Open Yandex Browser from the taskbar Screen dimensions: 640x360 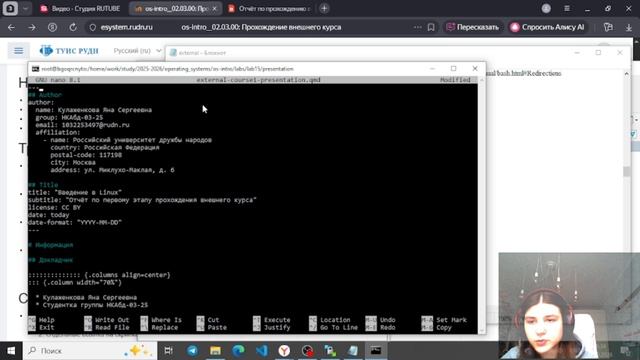284,351
